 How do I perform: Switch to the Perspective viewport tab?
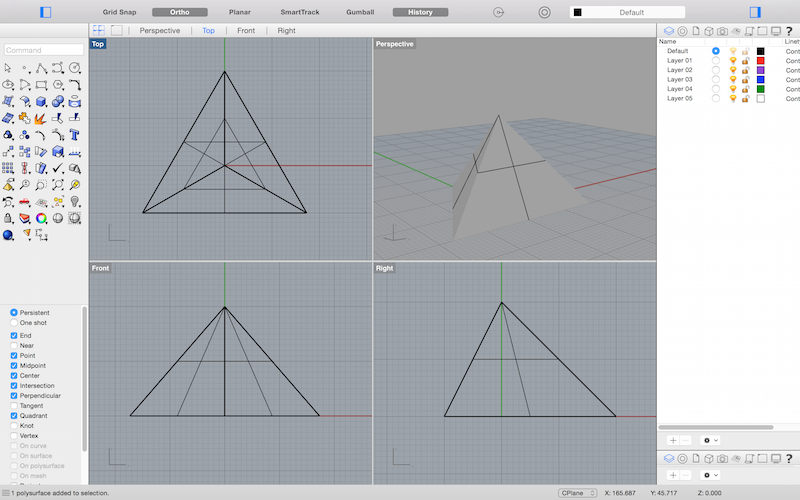160,31
